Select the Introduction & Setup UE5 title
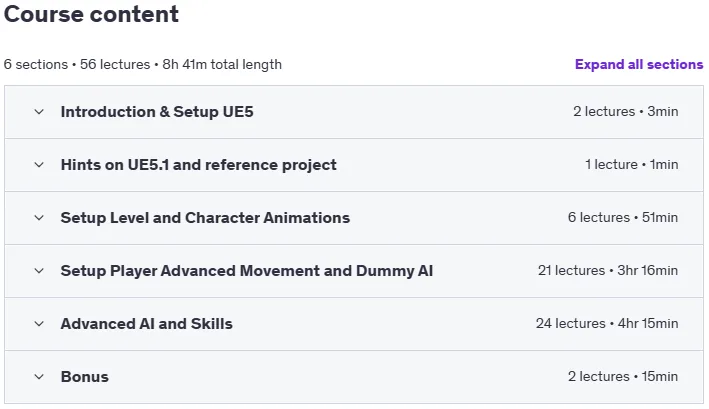 coord(157,112)
